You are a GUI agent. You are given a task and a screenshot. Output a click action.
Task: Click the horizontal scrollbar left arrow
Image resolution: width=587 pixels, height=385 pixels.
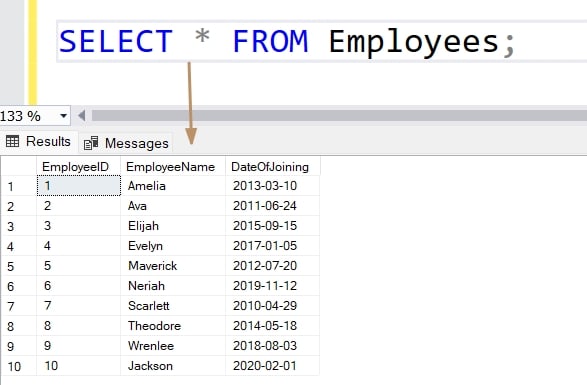click(x=82, y=116)
